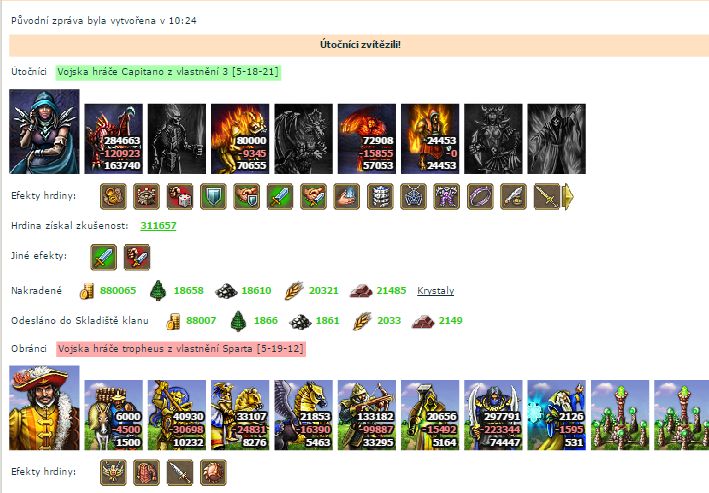Select the archer unit with 133182 troops
Image resolution: width=709 pixels, height=493 pixels.
pyautogui.click(x=367, y=415)
